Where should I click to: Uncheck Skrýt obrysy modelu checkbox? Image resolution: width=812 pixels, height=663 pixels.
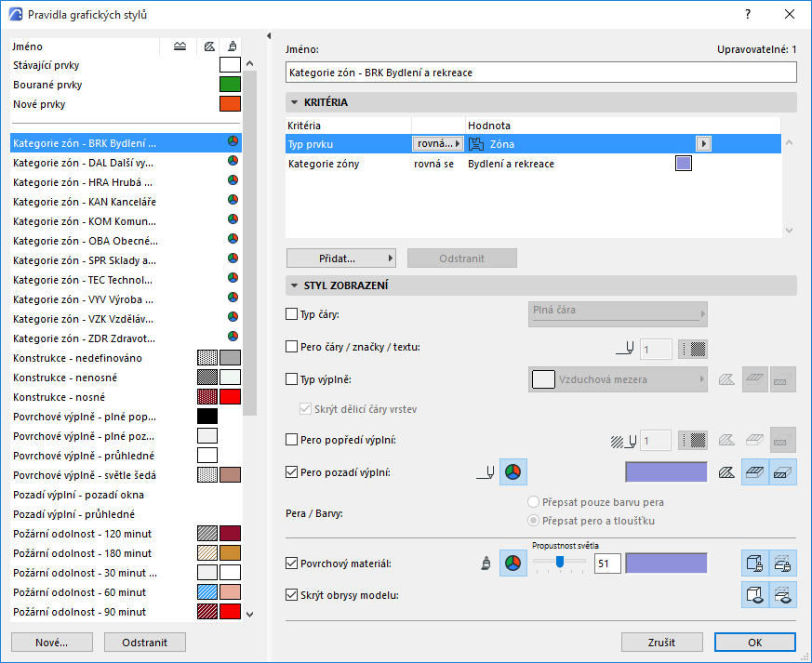tap(291, 595)
